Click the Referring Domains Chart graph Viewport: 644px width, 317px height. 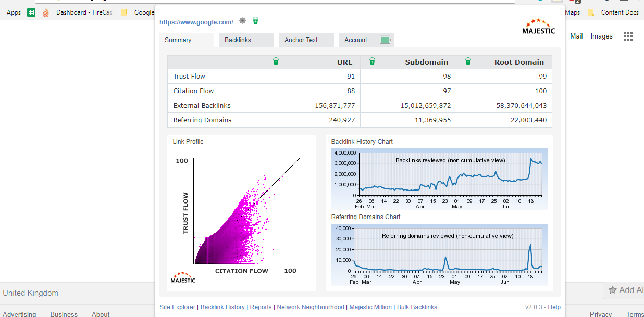439,255
